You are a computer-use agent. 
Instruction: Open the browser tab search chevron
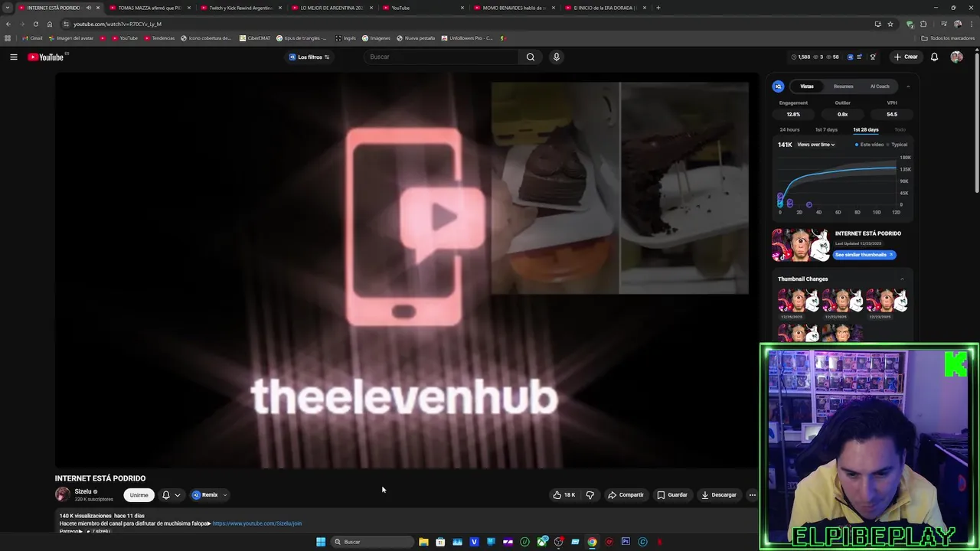pyautogui.click(x=8, y=8)
